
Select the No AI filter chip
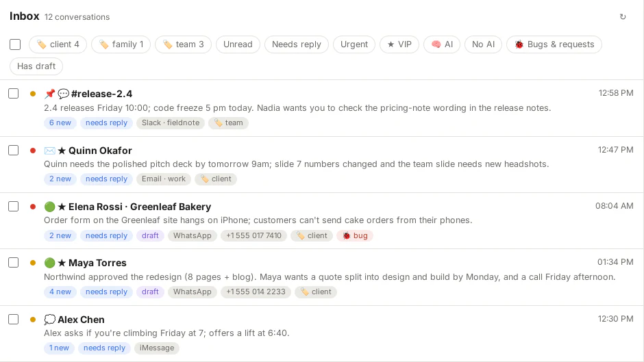[483, 44]
